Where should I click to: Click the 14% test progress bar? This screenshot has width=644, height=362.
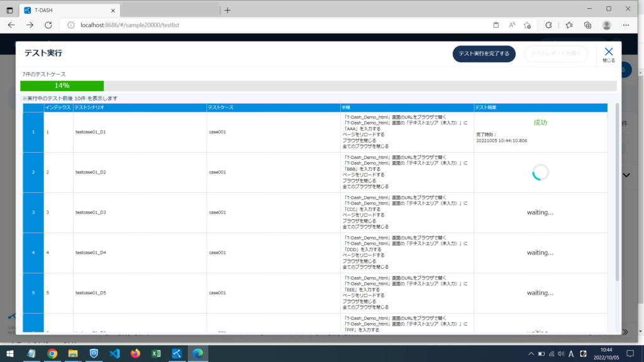[62, 85]
